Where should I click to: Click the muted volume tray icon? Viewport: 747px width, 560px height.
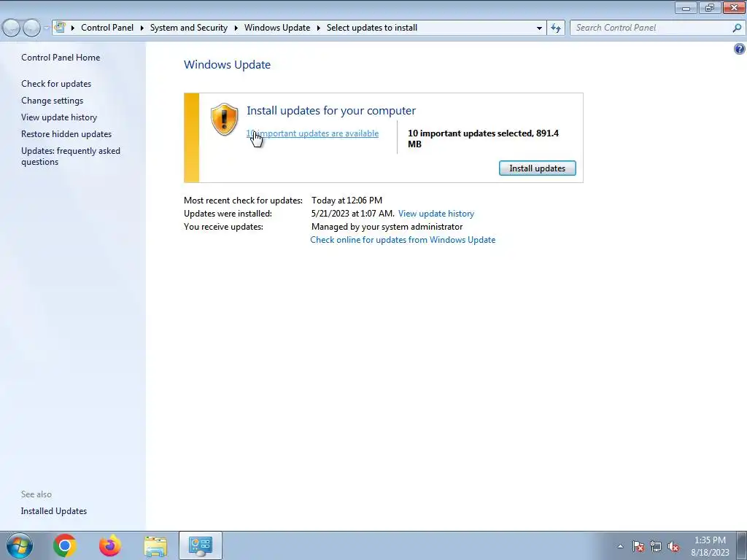tap(673, 546)
